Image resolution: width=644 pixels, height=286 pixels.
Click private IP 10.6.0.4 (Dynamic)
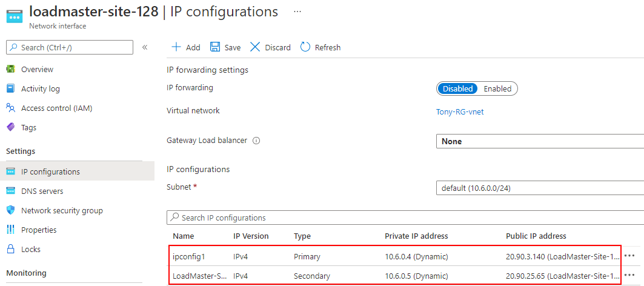coord(416,256)
